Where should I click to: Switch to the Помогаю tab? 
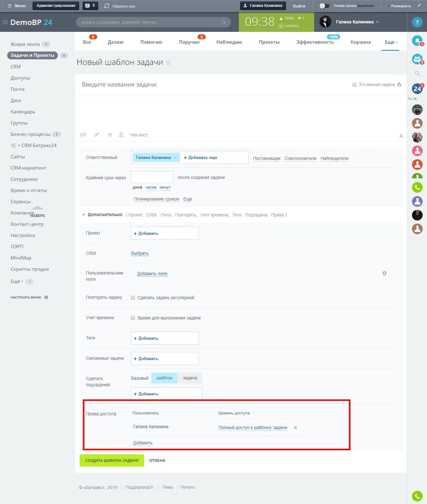coord(151,42)
